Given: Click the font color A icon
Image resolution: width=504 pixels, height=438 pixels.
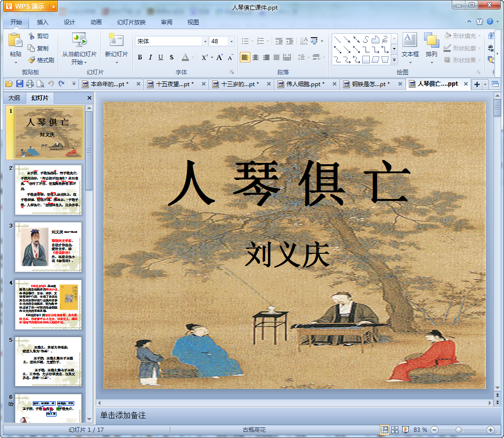Looking at the screenshot, I should tap(185, 58).
